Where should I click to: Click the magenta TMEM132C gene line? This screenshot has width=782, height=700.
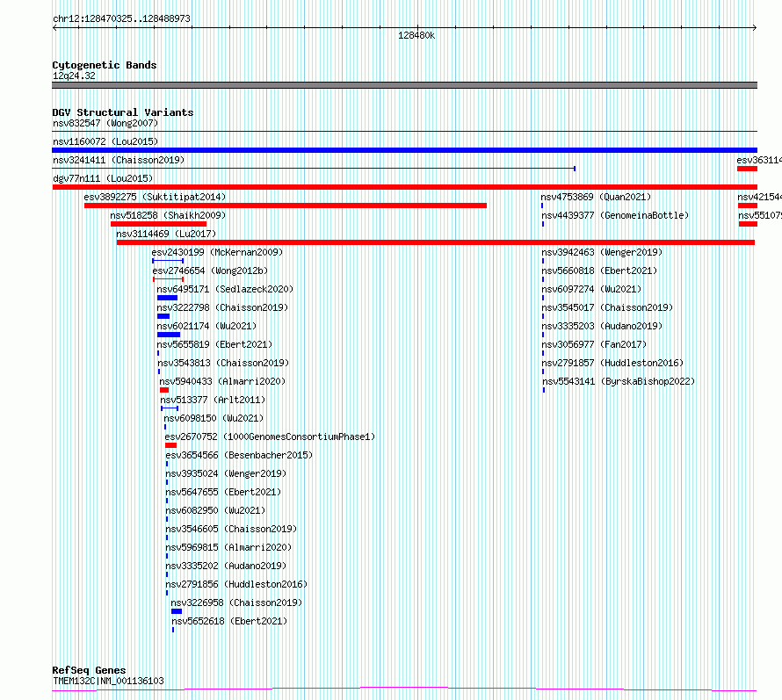point(404,689)
